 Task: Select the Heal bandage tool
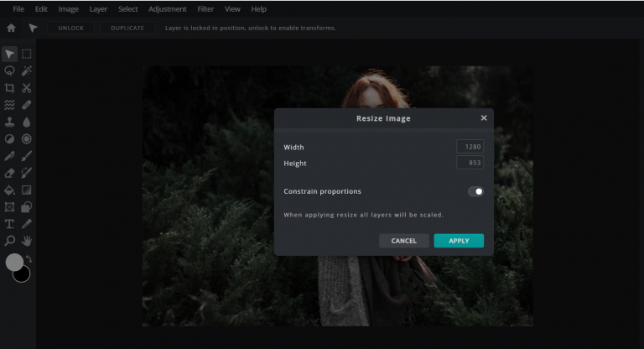click(27, 105)
